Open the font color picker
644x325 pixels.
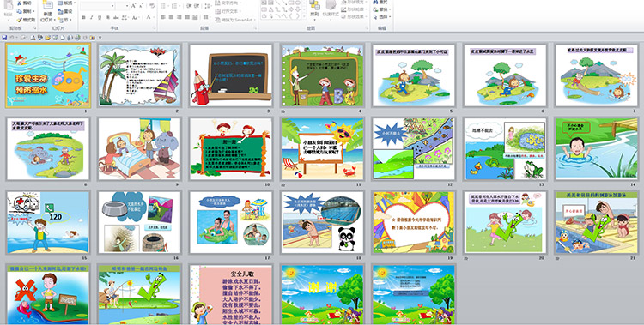point(149,18)
